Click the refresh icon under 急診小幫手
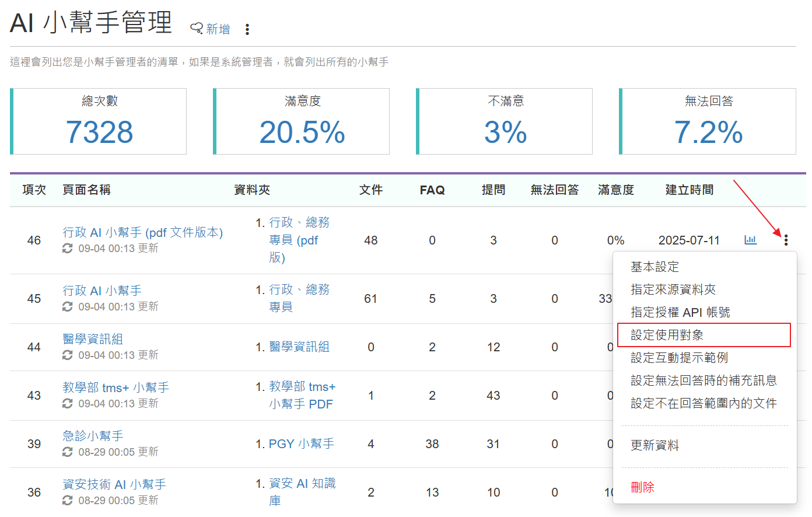The width and height of the screenshot is (812, 517). (x=68, y=452)
